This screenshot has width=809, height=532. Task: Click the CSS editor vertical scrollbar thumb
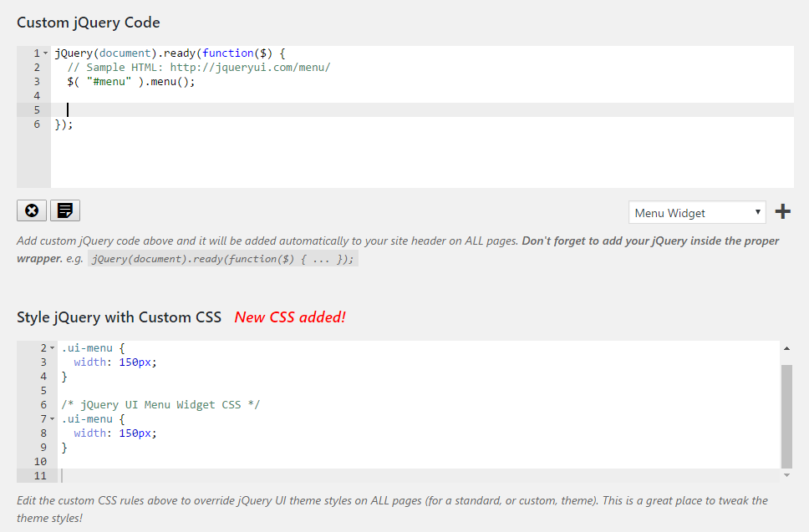click(786, 415)
